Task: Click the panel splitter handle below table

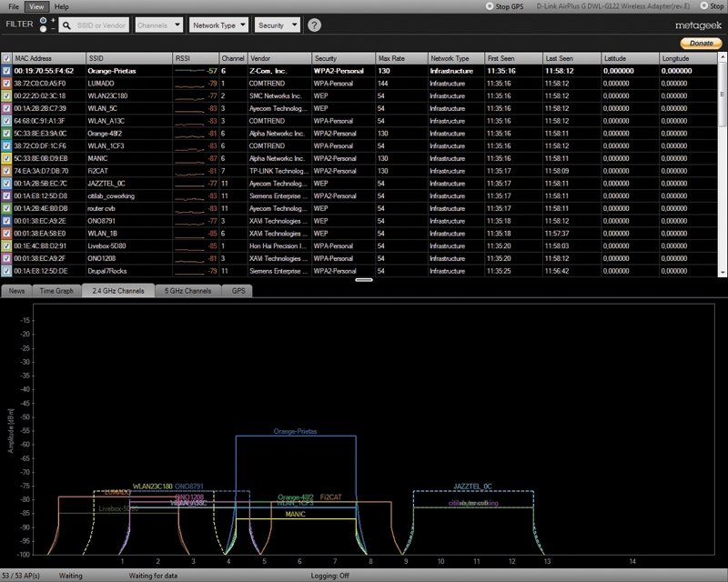Action: pyautogui.click(x=364, y=280)
